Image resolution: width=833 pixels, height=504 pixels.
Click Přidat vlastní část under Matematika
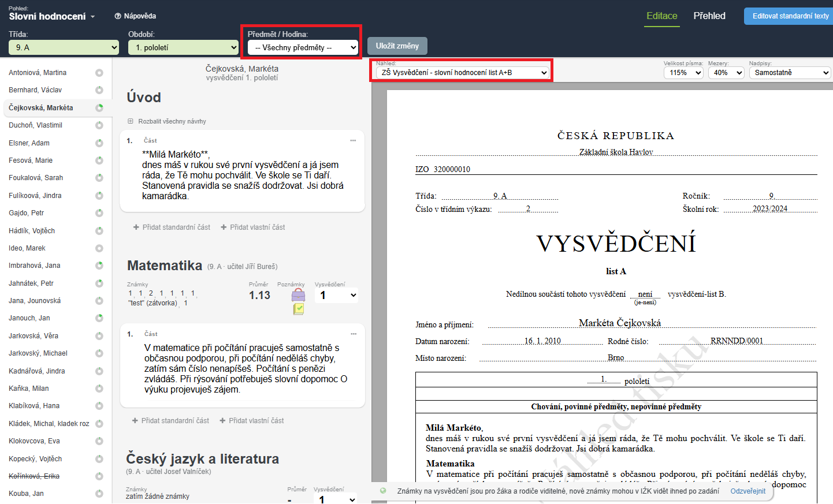pos(252,421)
